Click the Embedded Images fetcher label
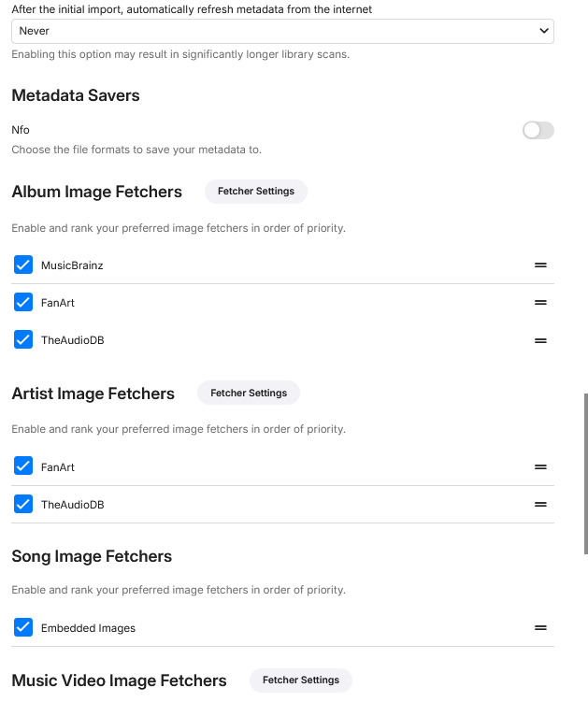The width and height of the screenshot is (588, 702). 88,628
